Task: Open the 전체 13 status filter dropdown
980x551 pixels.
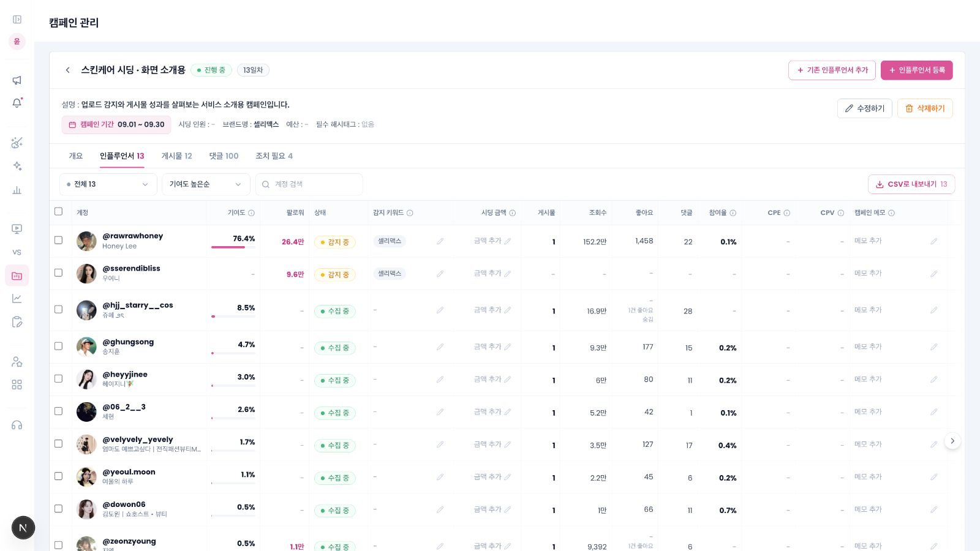Action: [108, 184]
